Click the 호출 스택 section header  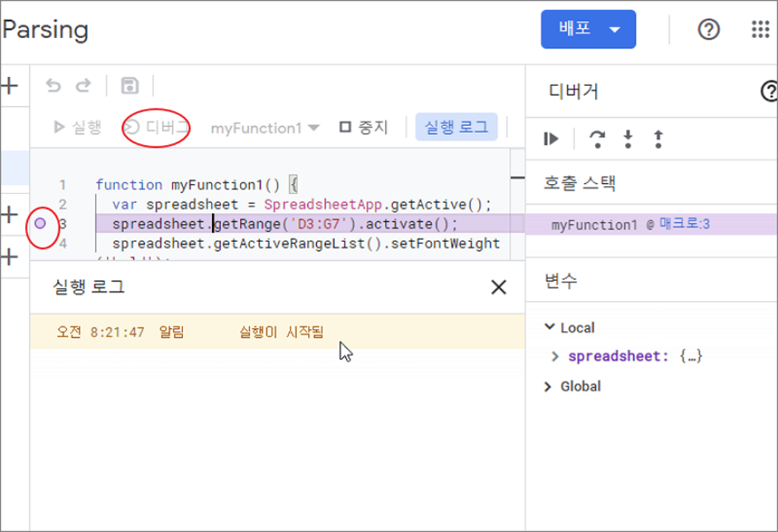pos(580,183)
